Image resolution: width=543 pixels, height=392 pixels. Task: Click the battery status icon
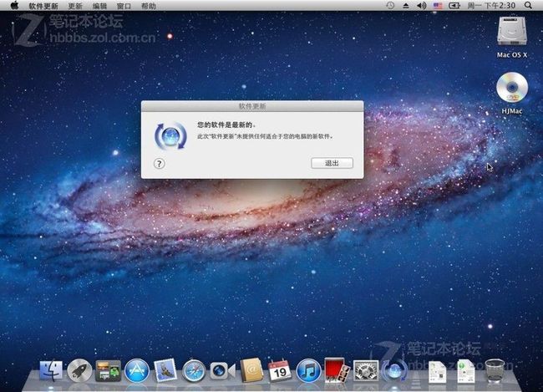click(x=454, y=6)
